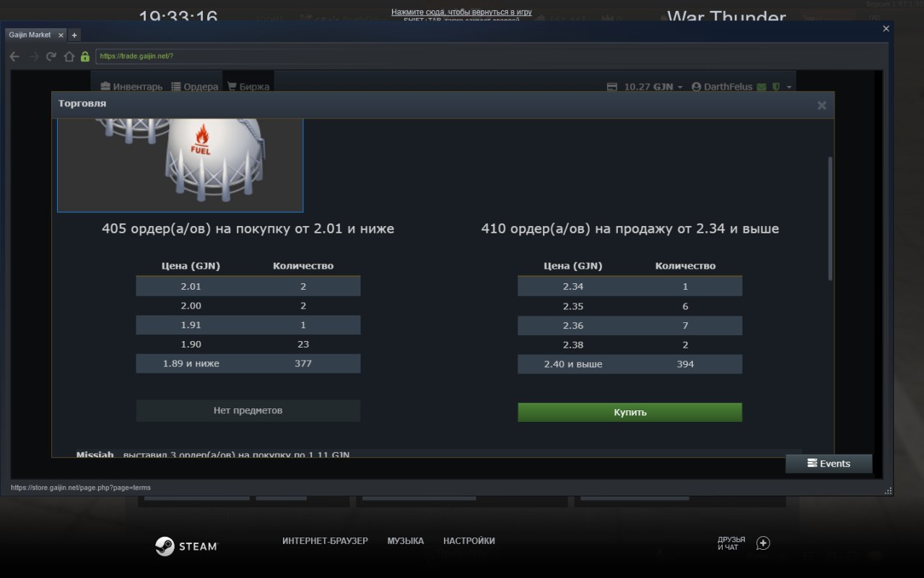
Task: Open the Инвентарь section
Action: point(131,87)
